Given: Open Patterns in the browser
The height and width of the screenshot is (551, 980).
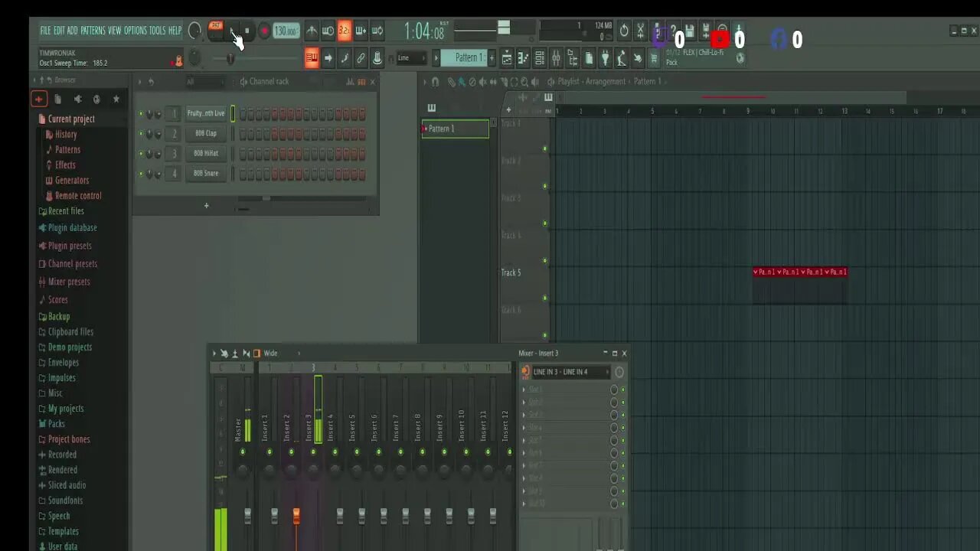Looking at the screenshot, I should point(67,149).
